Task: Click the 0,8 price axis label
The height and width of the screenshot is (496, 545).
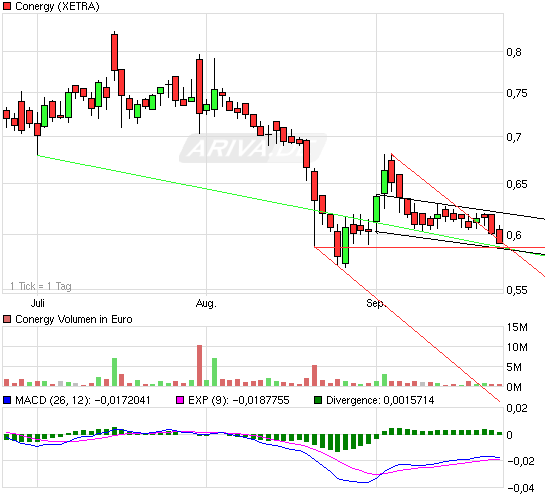Action: click(x=514, y=52)
